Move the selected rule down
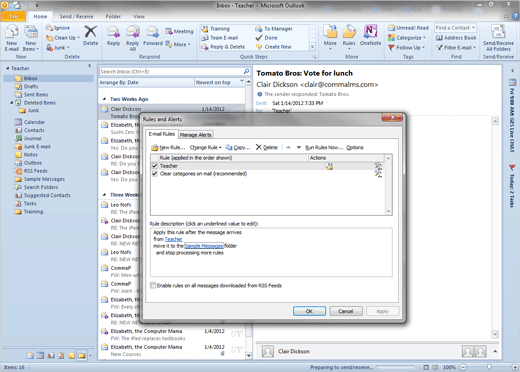 click(x=299, y=147)
